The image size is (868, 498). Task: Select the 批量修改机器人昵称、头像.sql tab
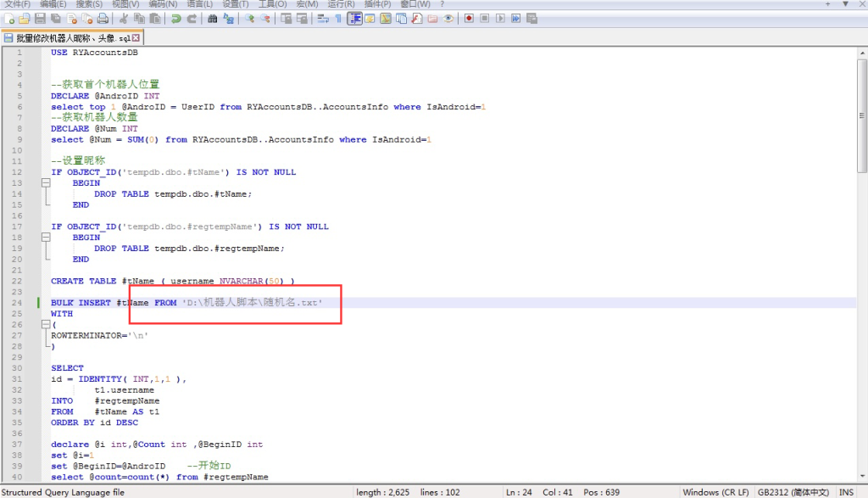click(73, 38)
